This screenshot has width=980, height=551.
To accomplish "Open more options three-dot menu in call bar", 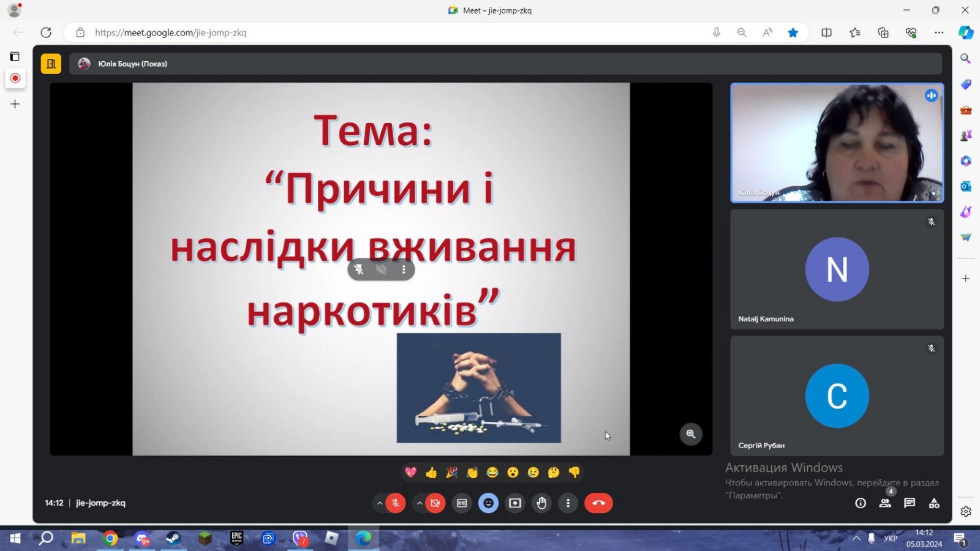I will coord(568,503).
